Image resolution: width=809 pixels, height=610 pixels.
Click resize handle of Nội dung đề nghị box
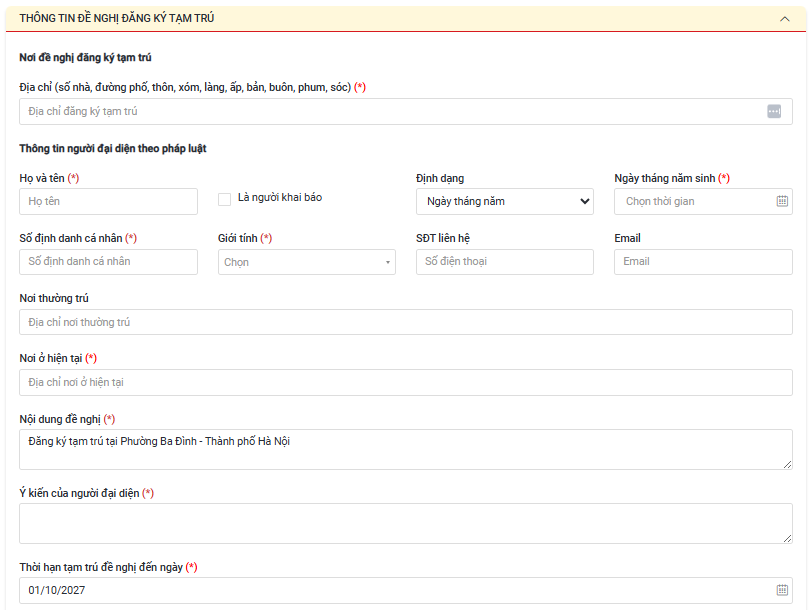[x=787, y=464]
